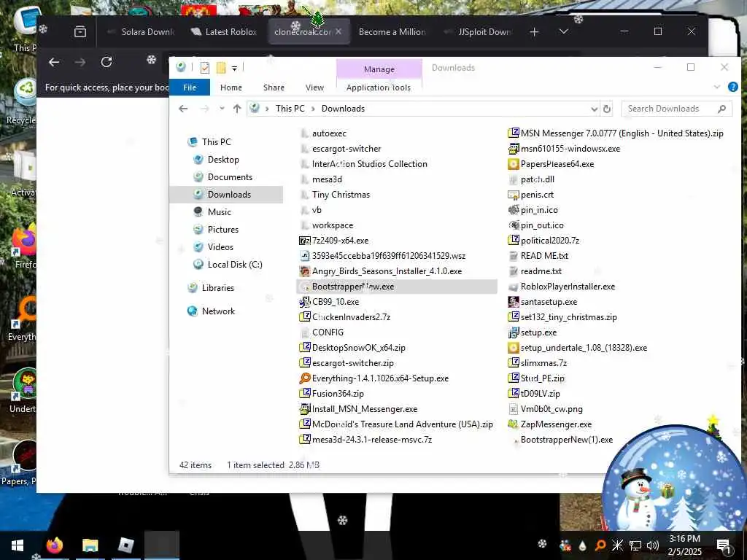This screenshot has height=560, width=747.
Task: Select the pin_out.ico file icon
Action: [x=513, y=225]
